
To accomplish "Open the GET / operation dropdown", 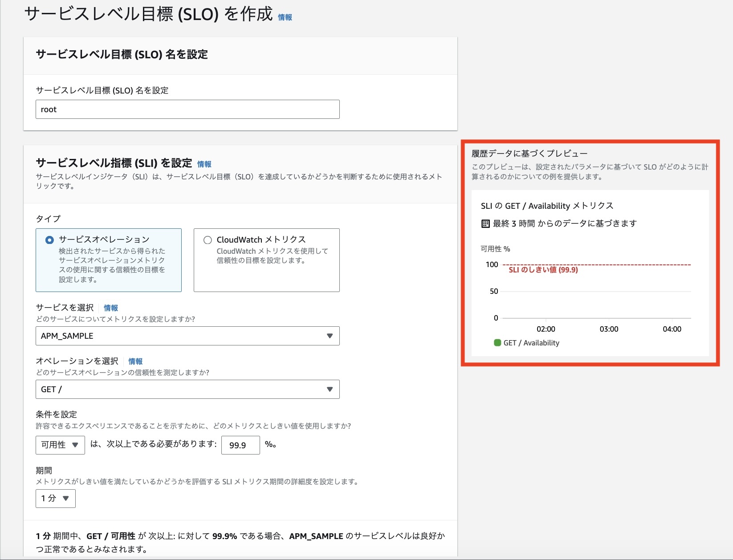I will (187, 390).
